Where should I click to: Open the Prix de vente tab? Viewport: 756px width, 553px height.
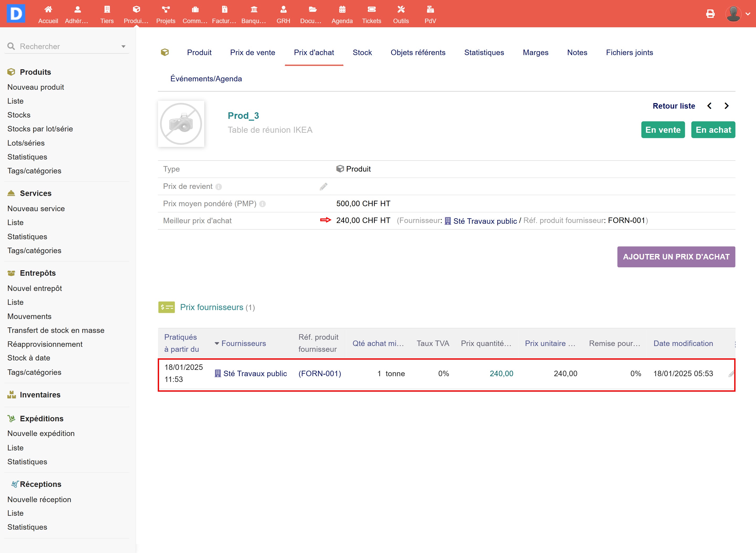click(252, 52)
